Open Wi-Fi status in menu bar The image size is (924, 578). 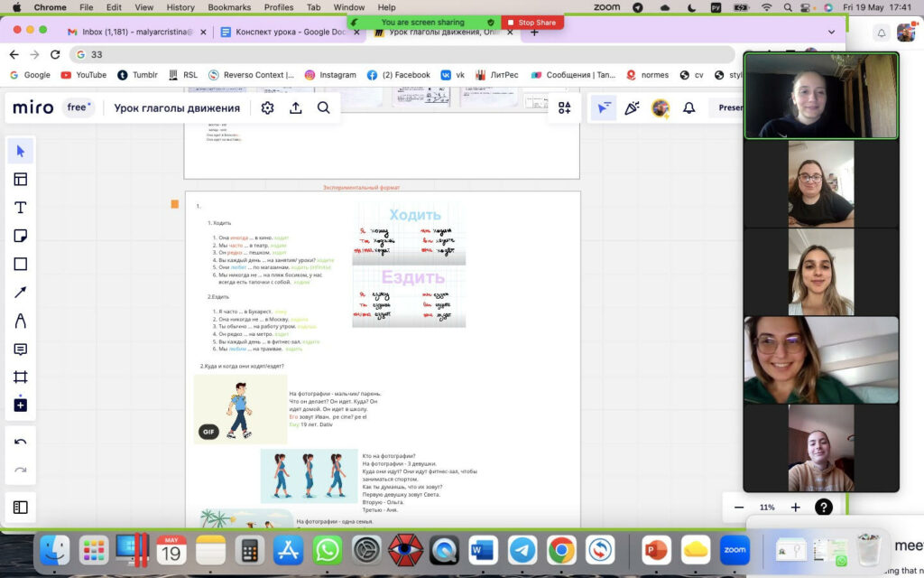pos(766,7)
